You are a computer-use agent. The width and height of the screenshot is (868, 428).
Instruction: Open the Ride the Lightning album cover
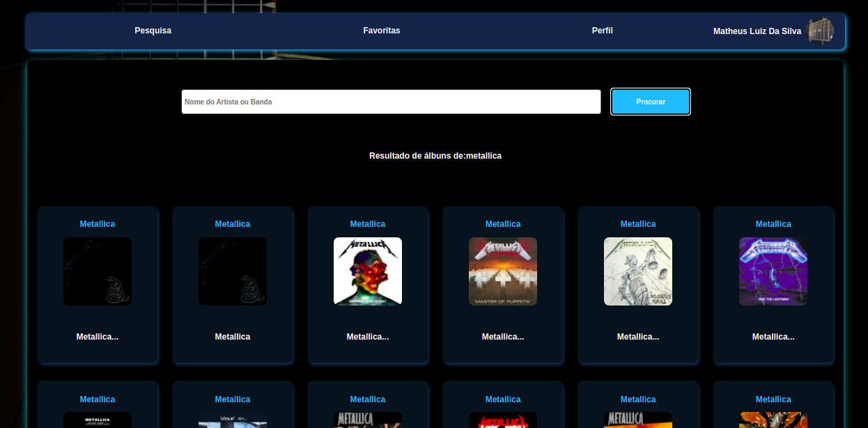click(773, 271)
